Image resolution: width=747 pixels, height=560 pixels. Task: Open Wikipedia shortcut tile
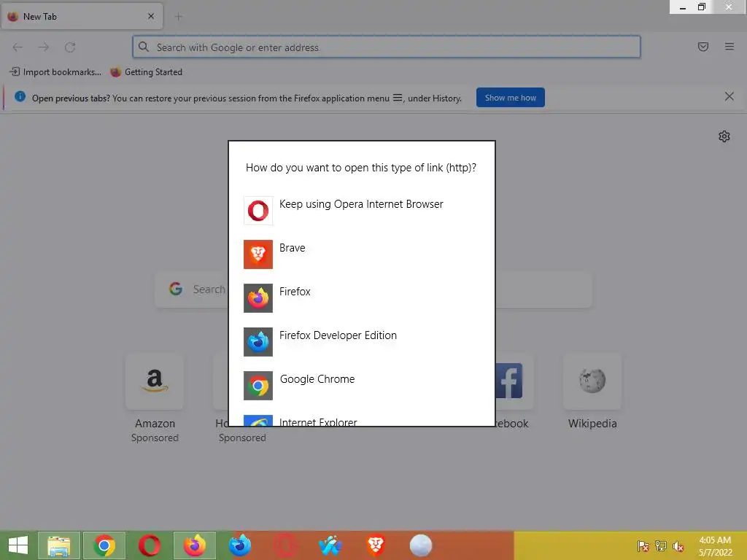tap(592, 381)
